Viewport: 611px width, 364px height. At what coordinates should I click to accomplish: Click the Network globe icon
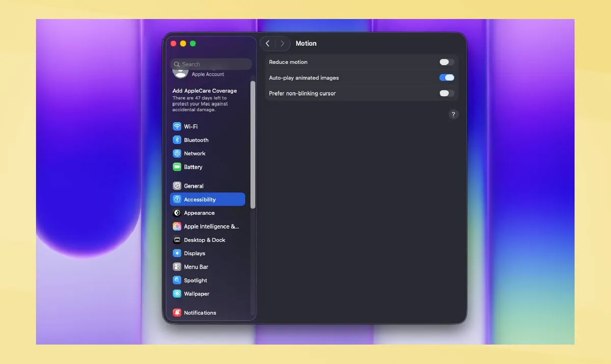(177, 153)
